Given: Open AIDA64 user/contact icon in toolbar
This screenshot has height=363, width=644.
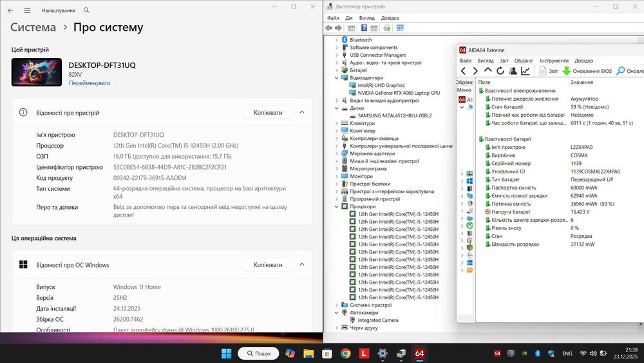Looking at the screenshot, I should (513, 71).
